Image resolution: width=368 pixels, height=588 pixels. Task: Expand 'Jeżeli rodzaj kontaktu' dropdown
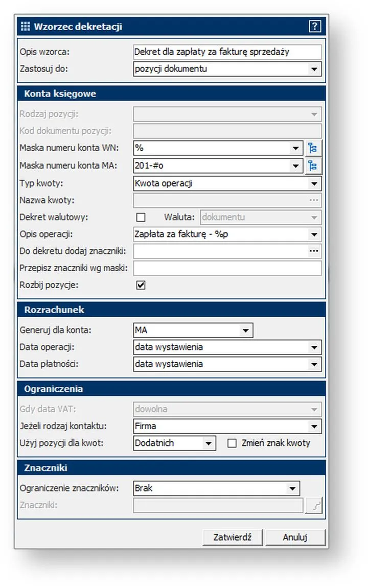tap(313, 426)
